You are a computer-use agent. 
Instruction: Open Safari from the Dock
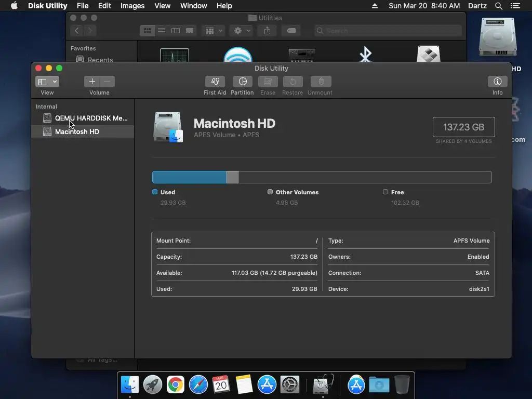198,384
